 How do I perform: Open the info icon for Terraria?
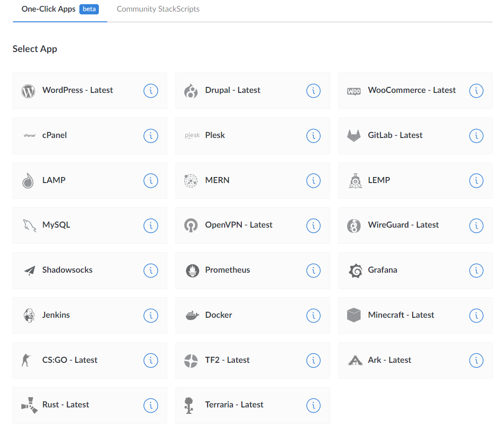(313, 405)
